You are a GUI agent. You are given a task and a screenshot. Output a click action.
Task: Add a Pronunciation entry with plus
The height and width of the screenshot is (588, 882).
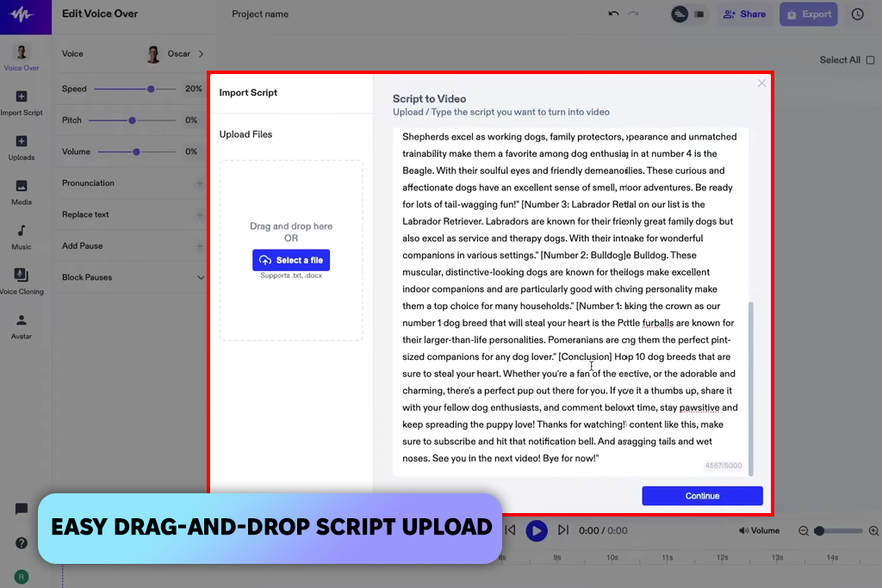(200, 183)
